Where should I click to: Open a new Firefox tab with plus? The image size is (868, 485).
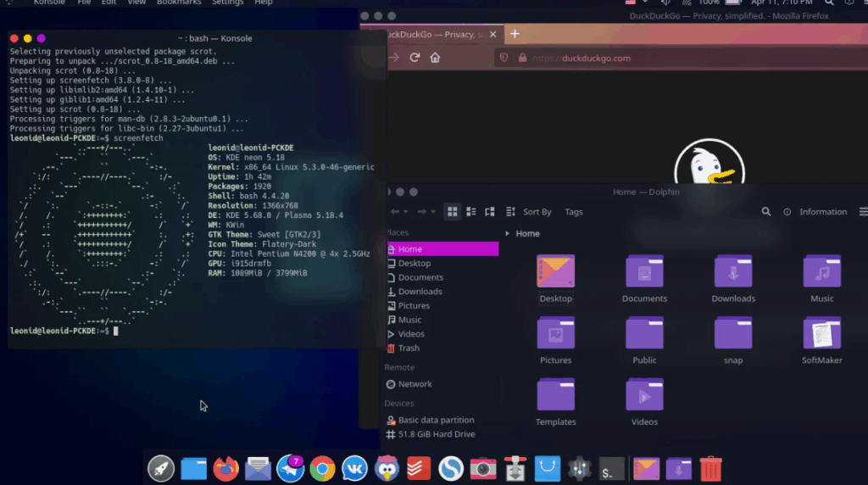click(x=515, y=34)
